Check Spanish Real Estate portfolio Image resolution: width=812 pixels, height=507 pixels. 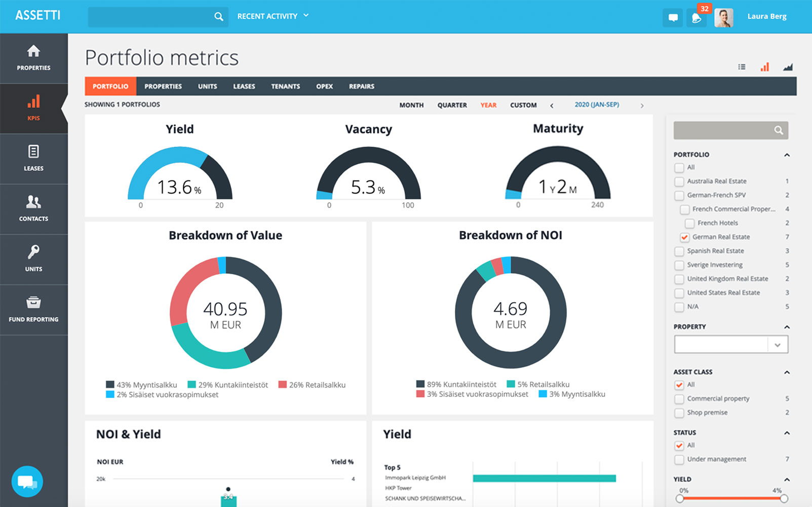click(x=679, y=251)
